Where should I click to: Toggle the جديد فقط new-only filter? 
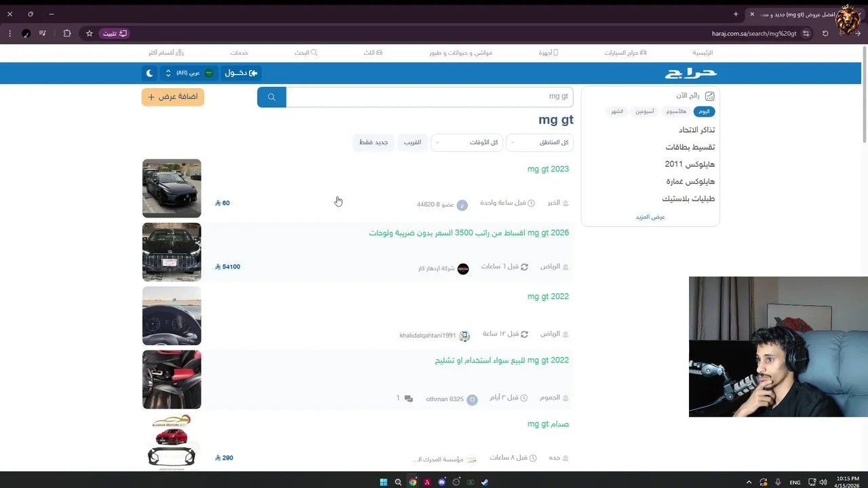click(374, 142)
